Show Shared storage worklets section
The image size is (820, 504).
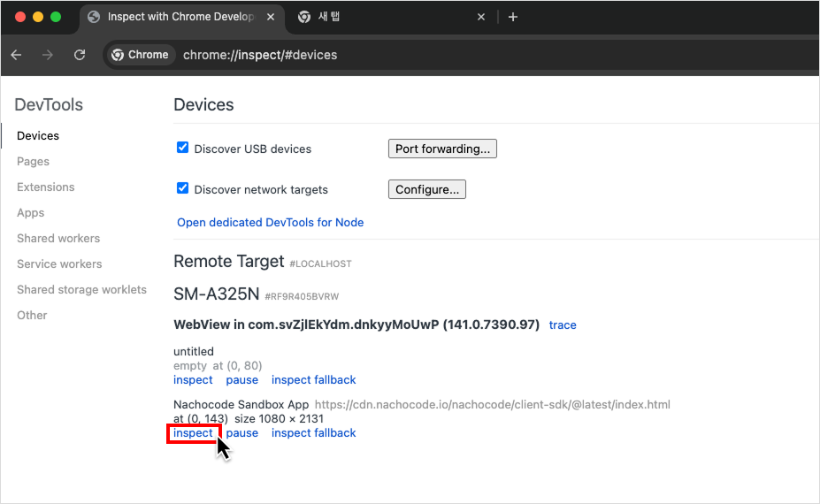pos(81,289)
